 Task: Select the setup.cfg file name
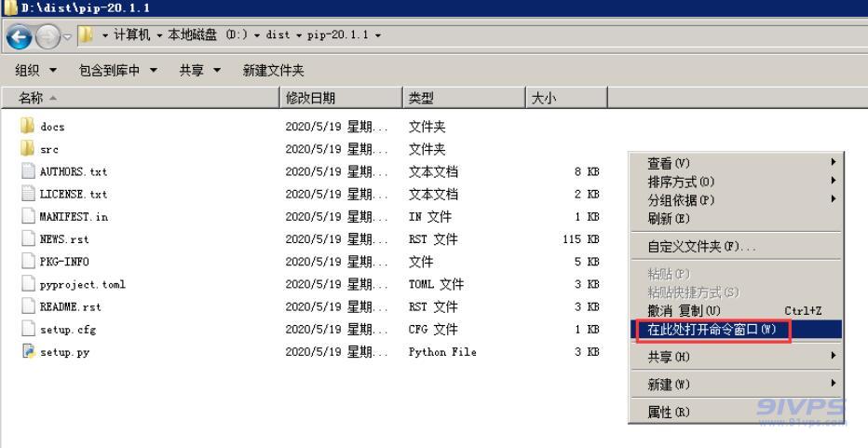click(x=68, y=330)
